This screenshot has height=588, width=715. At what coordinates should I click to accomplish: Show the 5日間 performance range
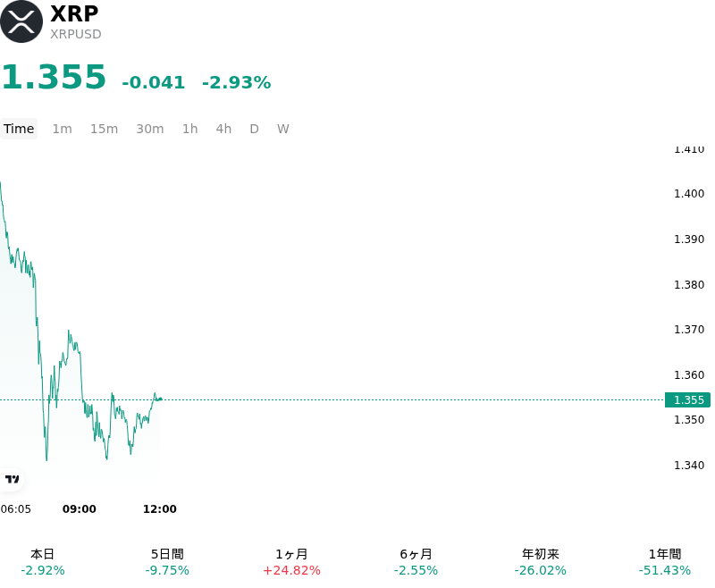tap(167, 562)
